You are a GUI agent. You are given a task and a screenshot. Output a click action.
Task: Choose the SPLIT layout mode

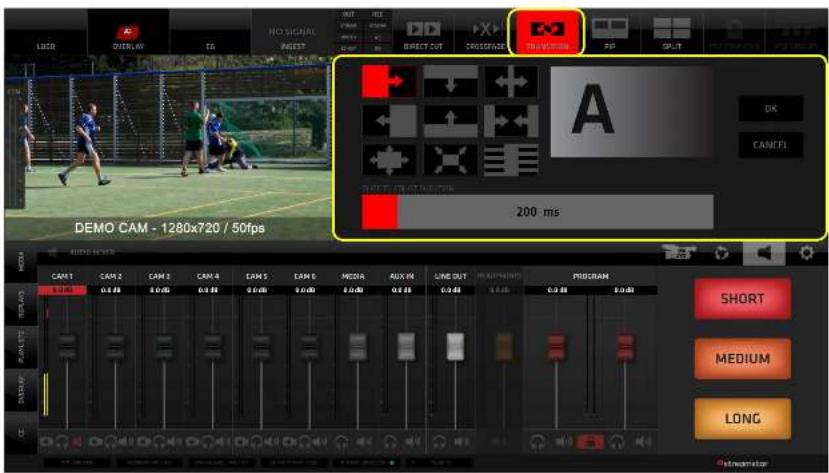[671, 33]
